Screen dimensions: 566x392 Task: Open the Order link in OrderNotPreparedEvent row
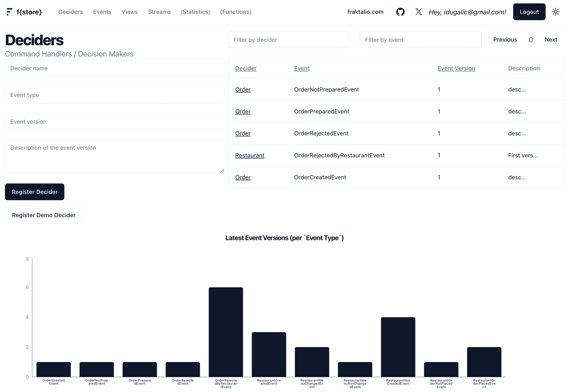(x=243, y=90)
